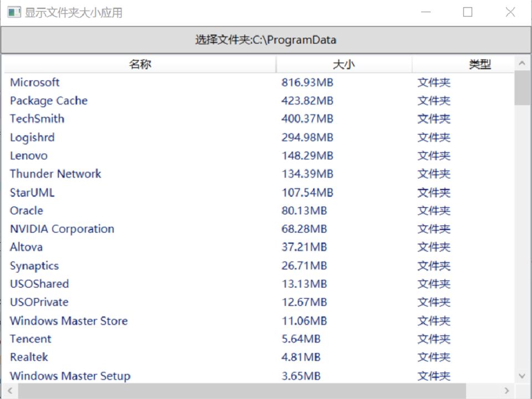Screen dimensions: 532x399
Task: Select the Lenovo folder name
Action: (x=29, y=156)
